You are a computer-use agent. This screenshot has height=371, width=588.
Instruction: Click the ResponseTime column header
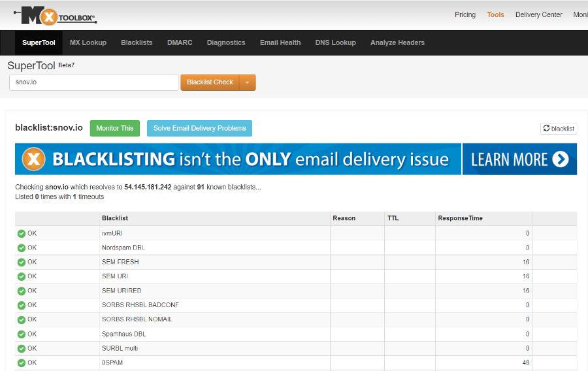460,218
